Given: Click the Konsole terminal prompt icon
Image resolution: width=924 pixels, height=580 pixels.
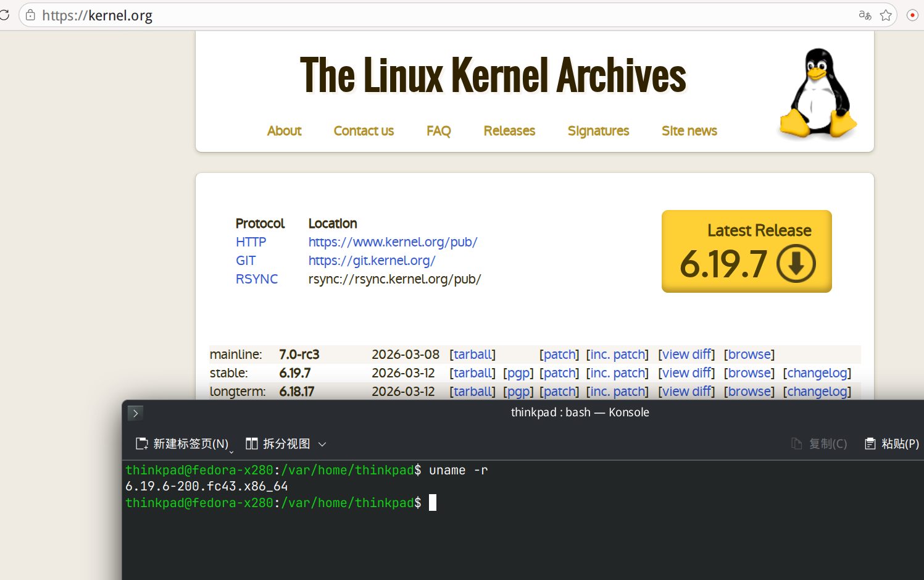Looking at the screenshot, I should tap(135, 413).
